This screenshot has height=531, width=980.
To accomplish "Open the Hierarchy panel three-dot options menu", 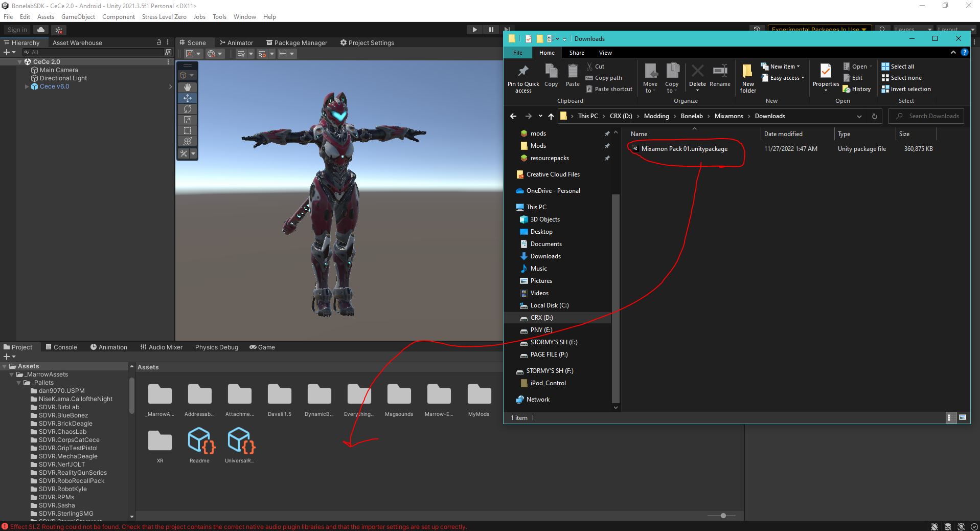I will (168, 42).
